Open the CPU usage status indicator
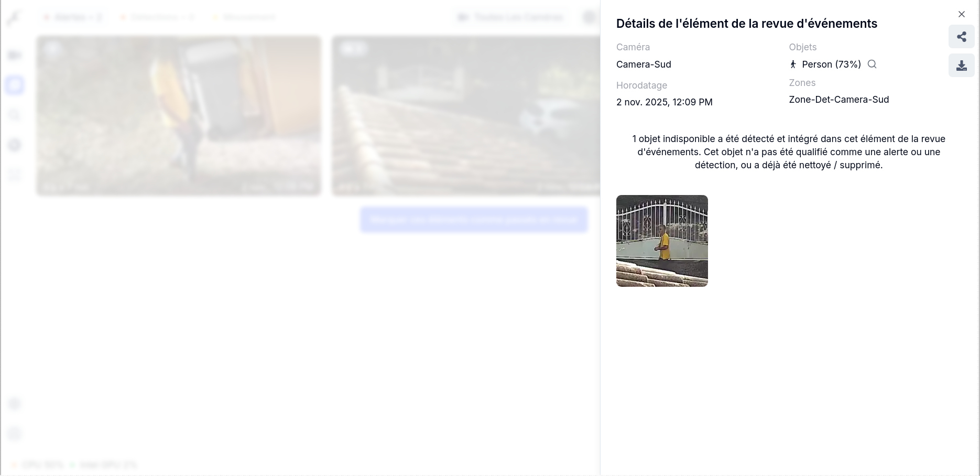Viewport: 980px width, 476px height. [x=38, y=465]
